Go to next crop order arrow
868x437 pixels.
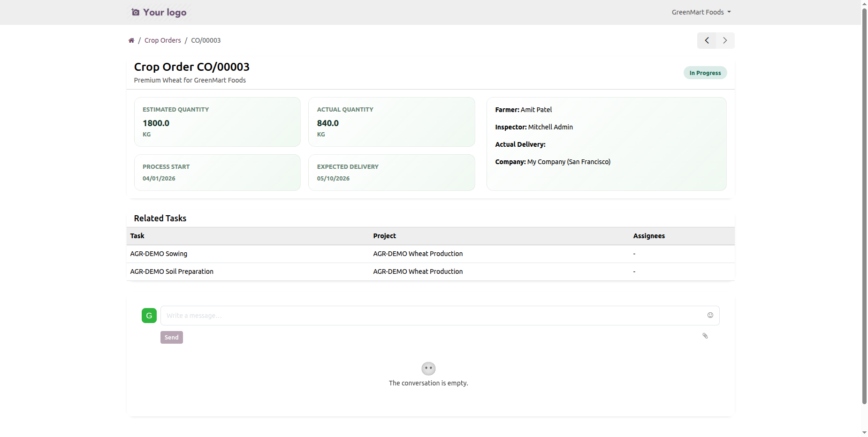tap(725, 40)
